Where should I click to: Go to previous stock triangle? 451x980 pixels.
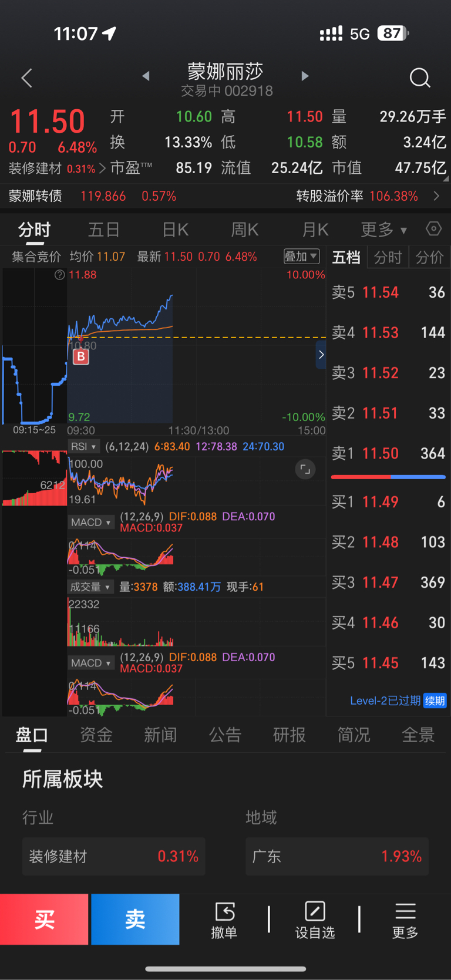[146, 76]
